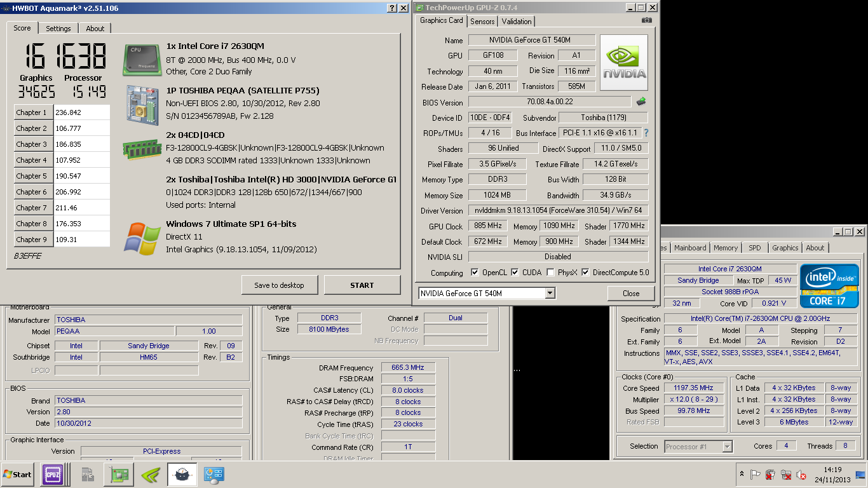Screen dimensions: 868x488
Task: Open the GPU-Z graphics card taskbar icon
Action: (x=119, y=475)
